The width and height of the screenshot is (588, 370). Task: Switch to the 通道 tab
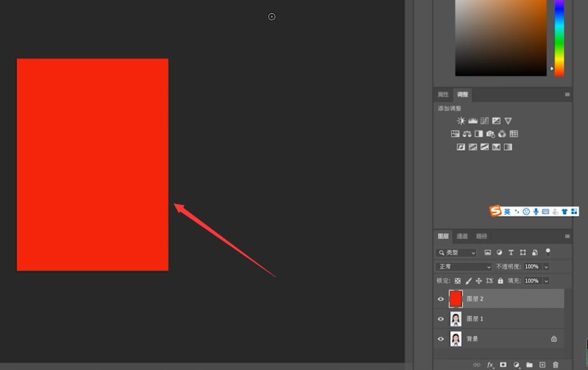462,236
